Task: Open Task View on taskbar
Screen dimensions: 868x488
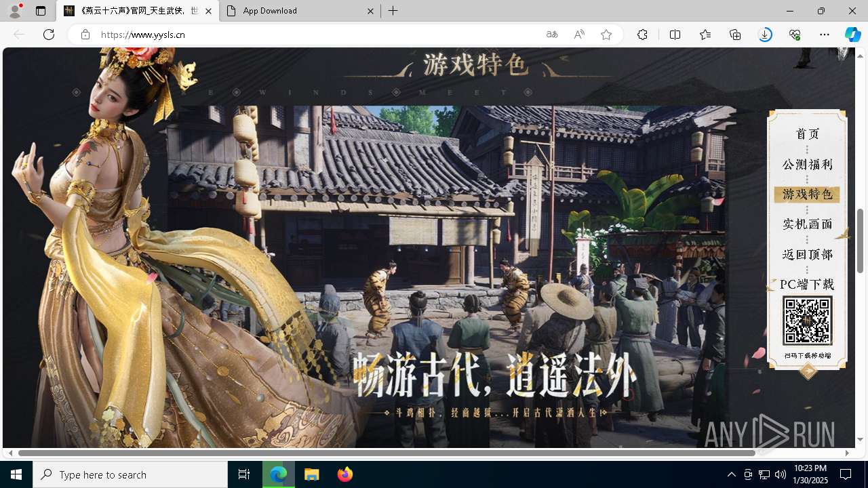Action: click(244, 474)
